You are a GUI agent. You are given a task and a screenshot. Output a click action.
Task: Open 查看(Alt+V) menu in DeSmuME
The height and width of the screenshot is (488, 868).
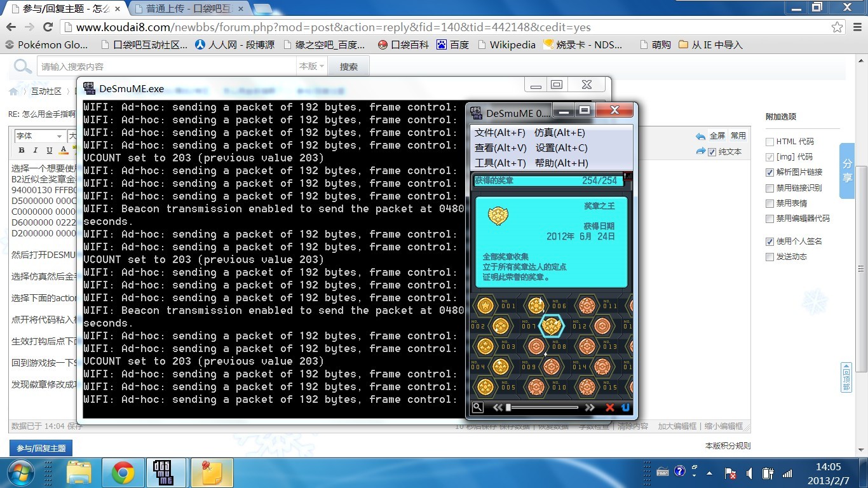pyautogui.click(x=501, y=148)
